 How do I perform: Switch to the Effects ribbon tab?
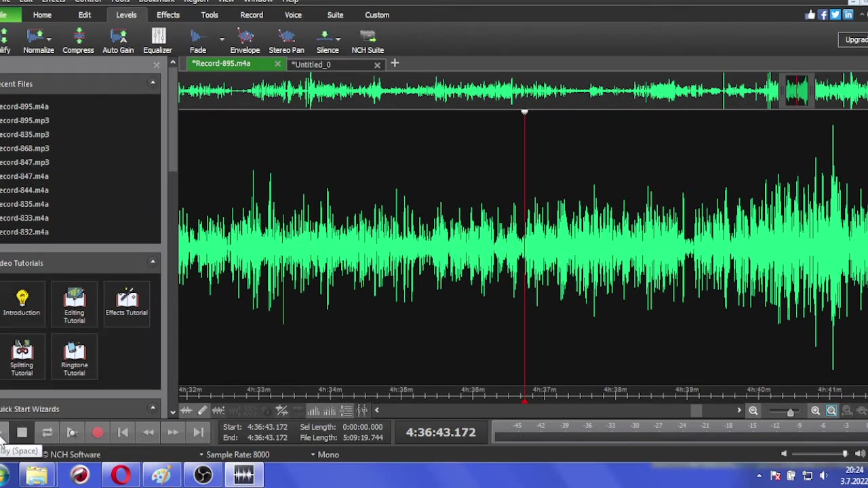[168, 15]
